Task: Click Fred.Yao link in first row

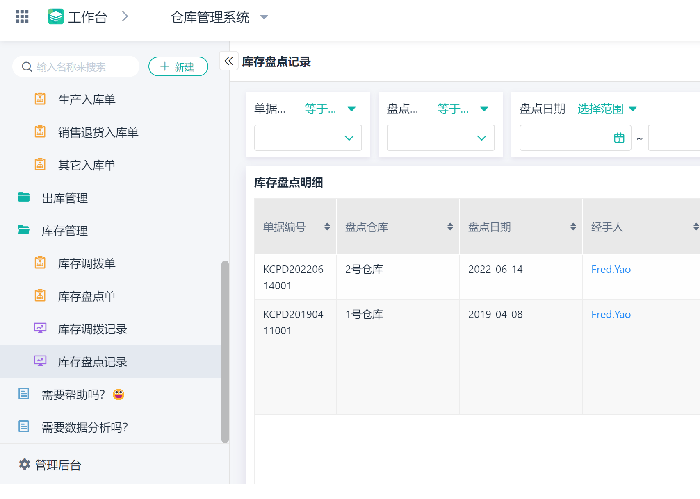Action: click(611, 269)
